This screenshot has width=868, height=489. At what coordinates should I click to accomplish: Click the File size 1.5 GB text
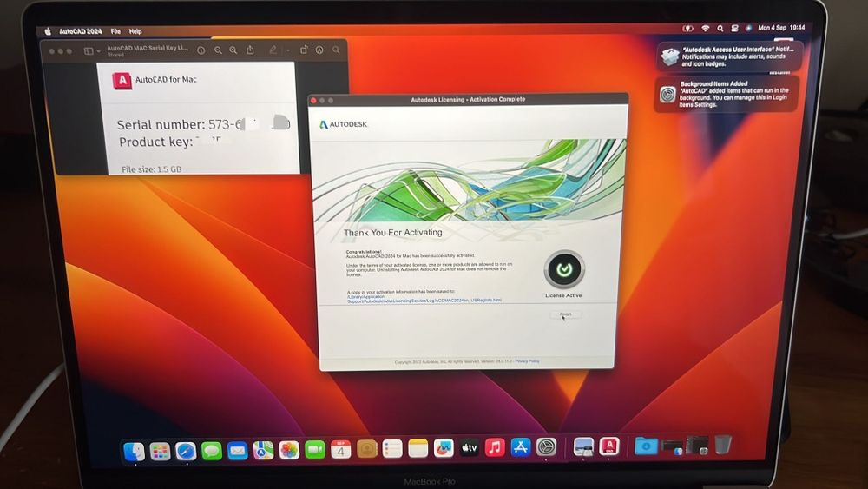(151, 169)
